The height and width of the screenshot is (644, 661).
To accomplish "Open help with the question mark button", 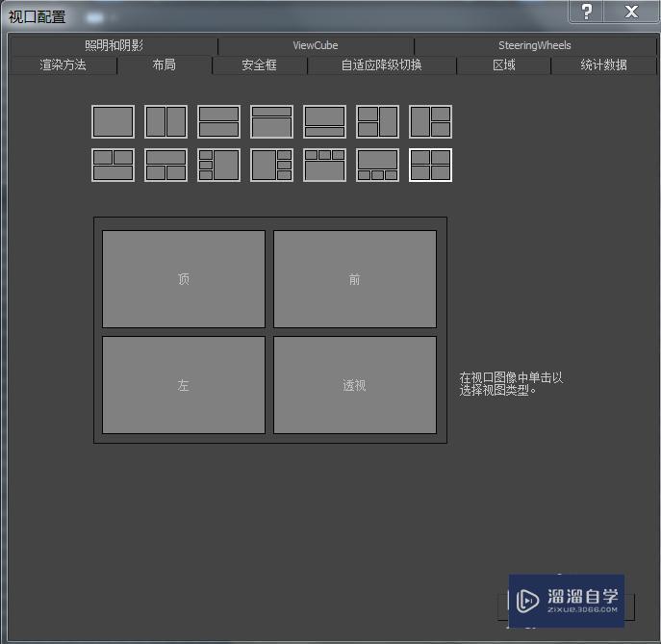I will point(586,12).
